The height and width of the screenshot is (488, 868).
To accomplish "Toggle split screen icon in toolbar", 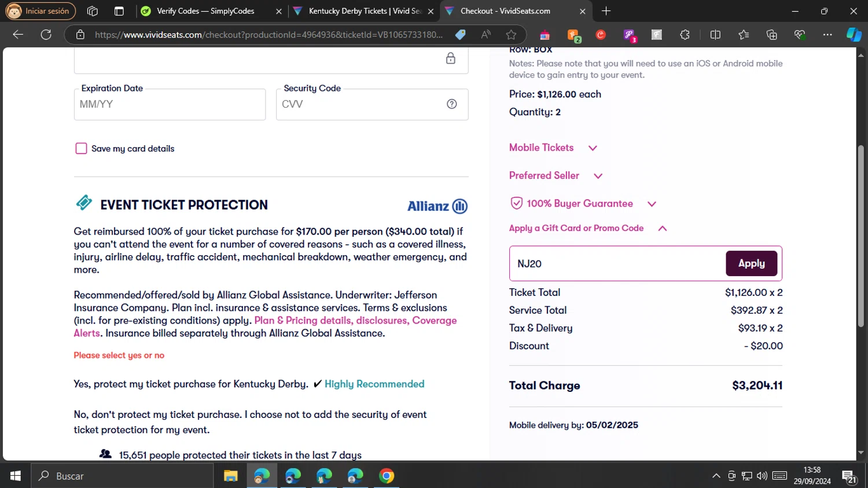I will [x=715, y=35].
